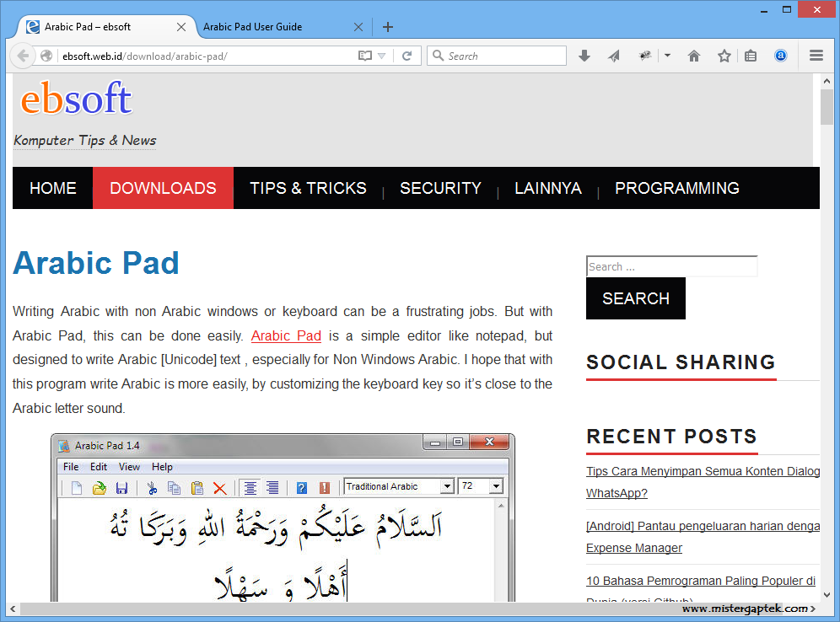The width and height of the screenshot is (840, 622).
Task: Follow the Arabic Pad link in the article
Action: point(286,335)
